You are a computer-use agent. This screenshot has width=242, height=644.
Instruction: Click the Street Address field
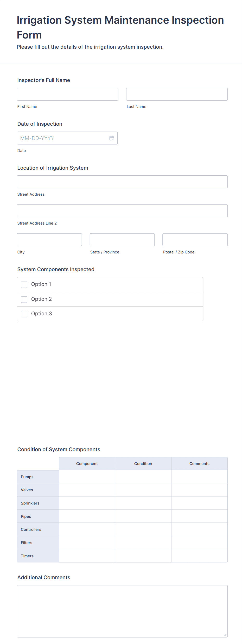122,182
